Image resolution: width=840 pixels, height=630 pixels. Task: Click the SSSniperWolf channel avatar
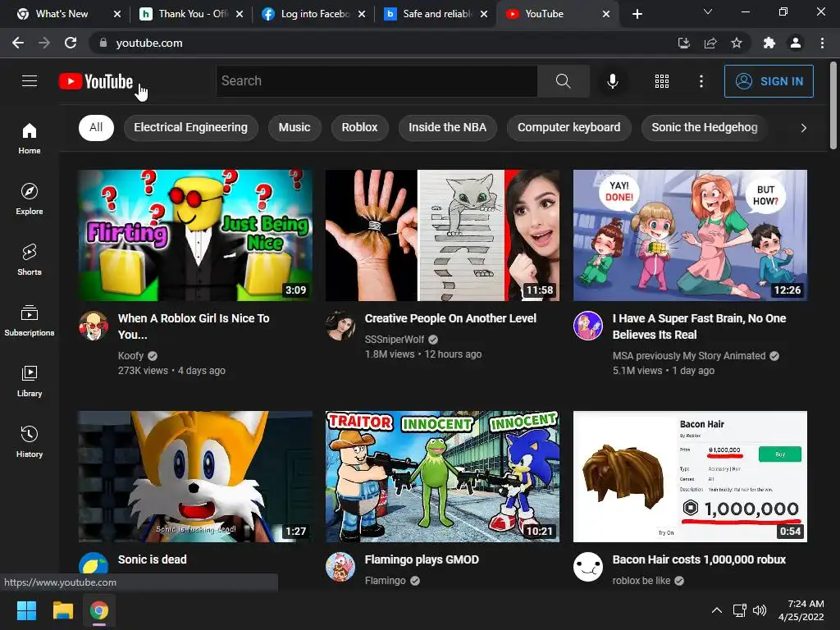(340, 326)
